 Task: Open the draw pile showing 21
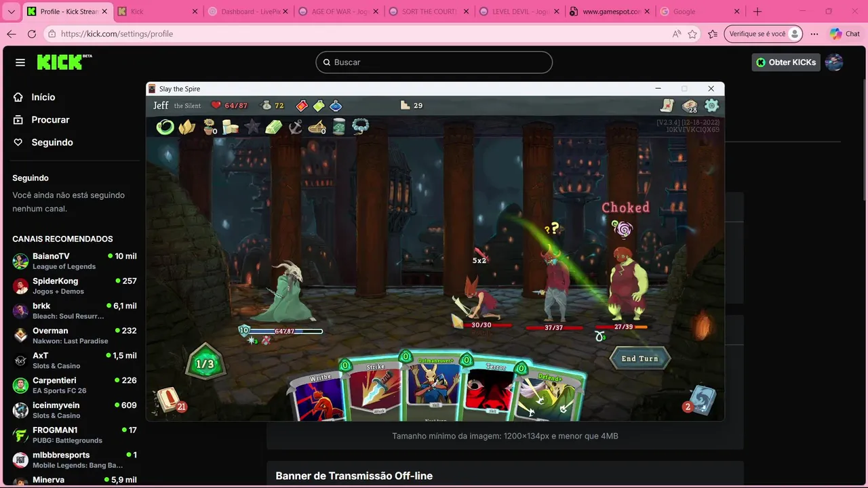click(168, 400)
